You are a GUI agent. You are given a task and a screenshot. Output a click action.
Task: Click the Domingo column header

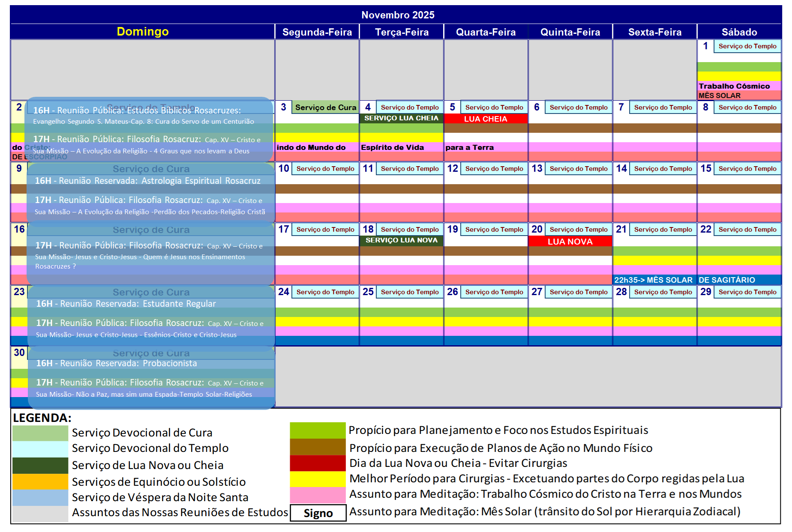[143, 31]
